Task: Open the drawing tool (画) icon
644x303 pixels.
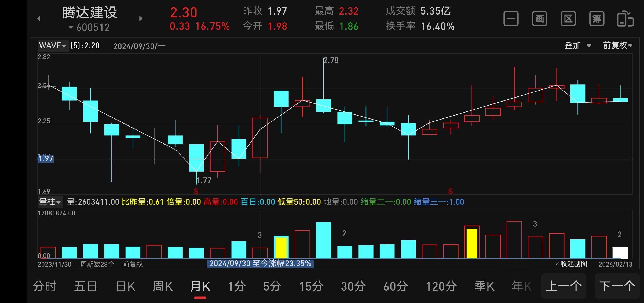Action: pyautogui.click(x=539, y=19)
